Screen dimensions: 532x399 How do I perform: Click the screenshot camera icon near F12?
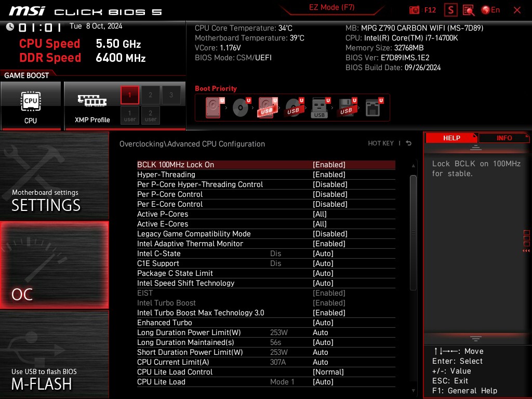(415, 10)
